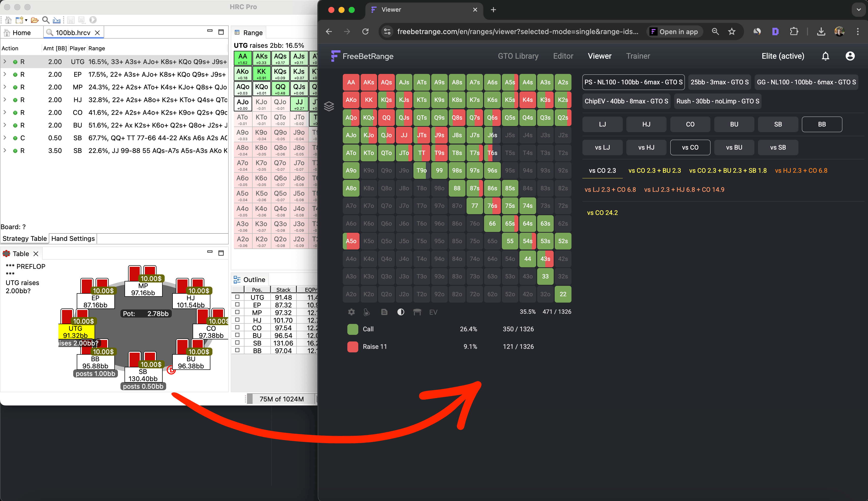Click the layers stack icon beside range grid
Image resolution: width=868 pixels, height=501 pixels.
pyautogui.click(x=329, y=106)
